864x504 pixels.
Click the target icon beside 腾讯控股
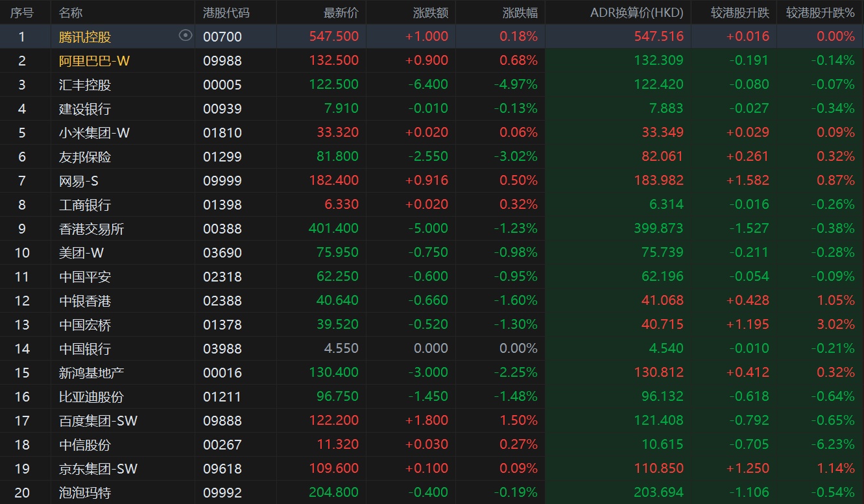186,36
